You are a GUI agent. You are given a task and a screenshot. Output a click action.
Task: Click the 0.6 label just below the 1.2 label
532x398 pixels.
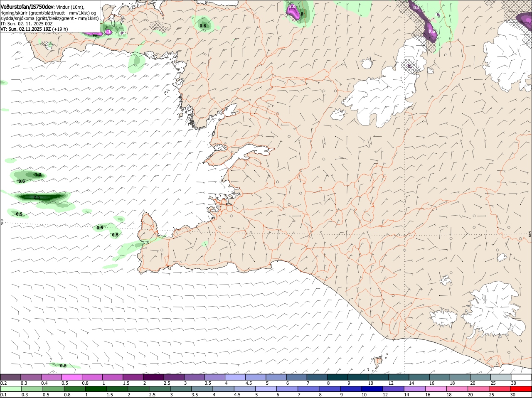click(22, 181)
